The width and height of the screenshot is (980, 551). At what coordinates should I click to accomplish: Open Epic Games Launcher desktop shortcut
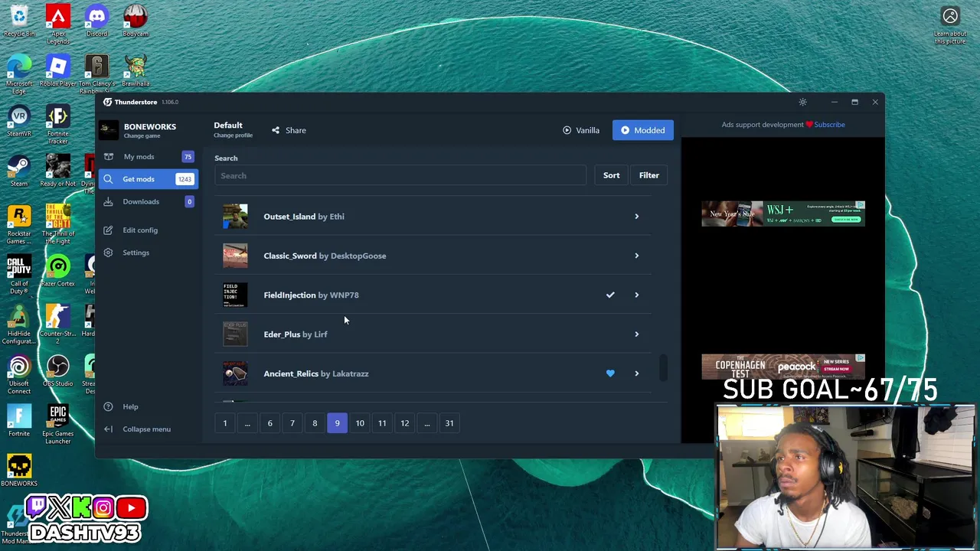[x=58, y=424]
